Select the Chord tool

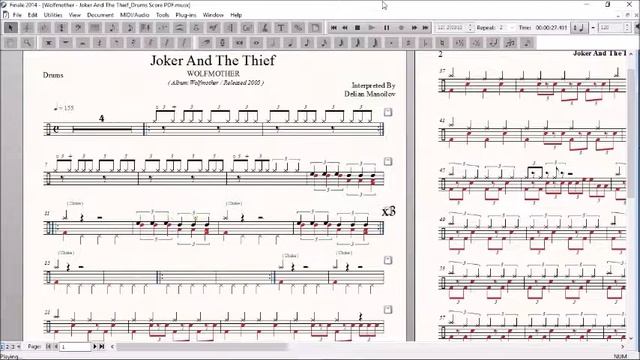(247, 28)
